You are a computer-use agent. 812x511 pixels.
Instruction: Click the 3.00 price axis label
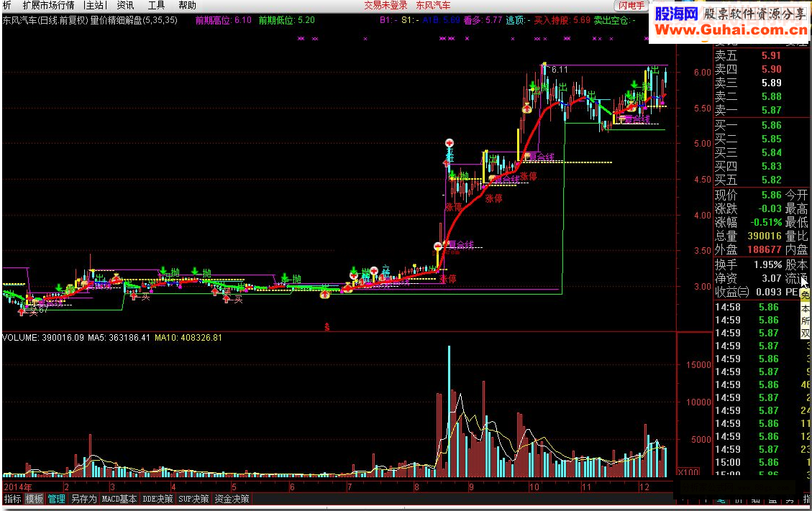pyautogui.click(x=703, y=286)
